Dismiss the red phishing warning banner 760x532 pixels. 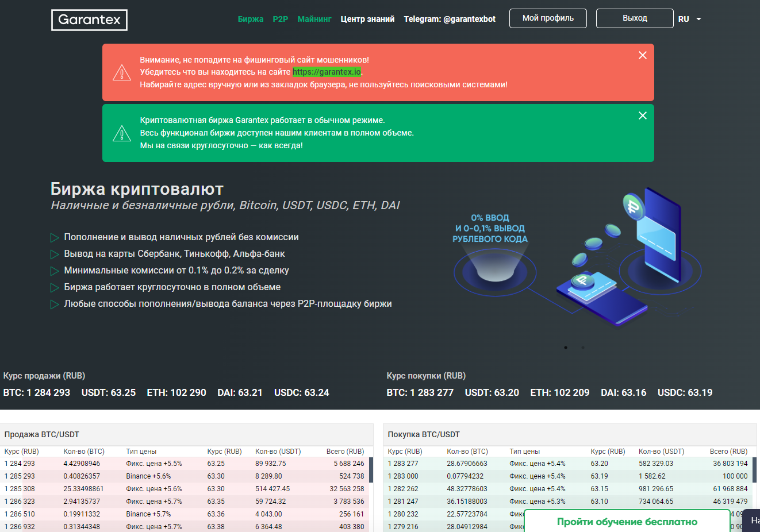pyautogui.click(x=642, y=55)
